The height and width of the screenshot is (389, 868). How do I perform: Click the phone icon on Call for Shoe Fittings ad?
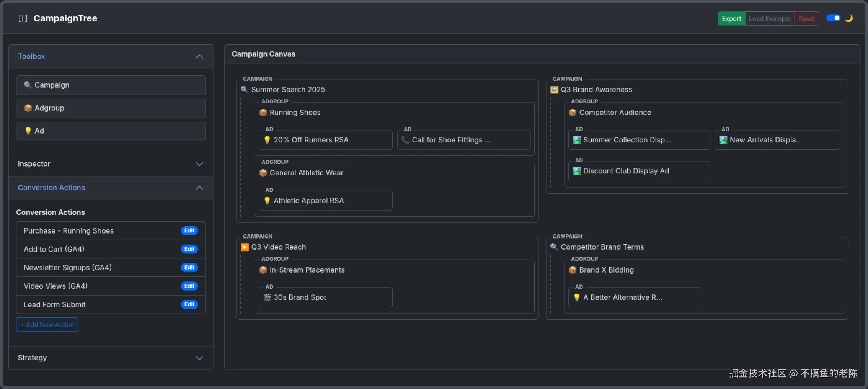(x=405, y=140)
